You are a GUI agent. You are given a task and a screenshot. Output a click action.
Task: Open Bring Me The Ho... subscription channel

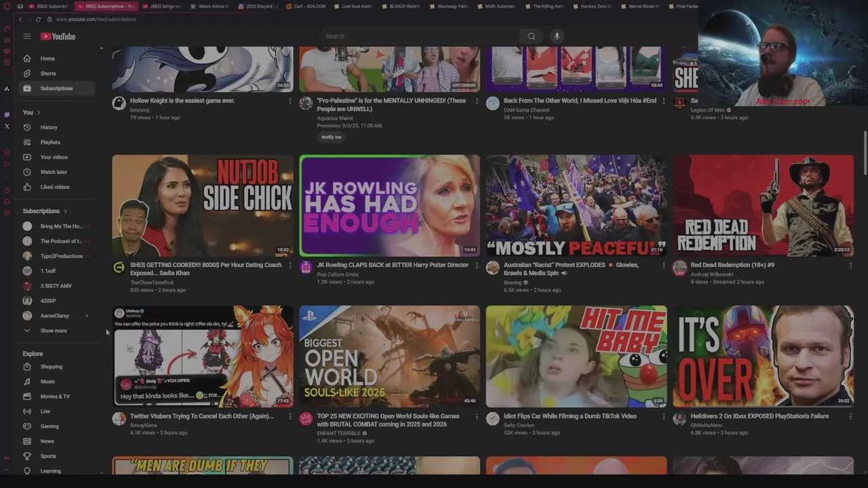[57, 226]
